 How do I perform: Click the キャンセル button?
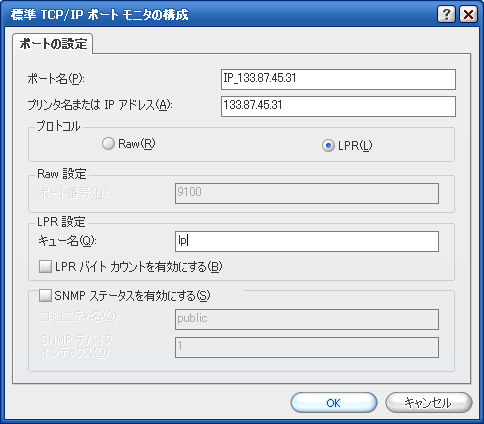coord(429,403)
